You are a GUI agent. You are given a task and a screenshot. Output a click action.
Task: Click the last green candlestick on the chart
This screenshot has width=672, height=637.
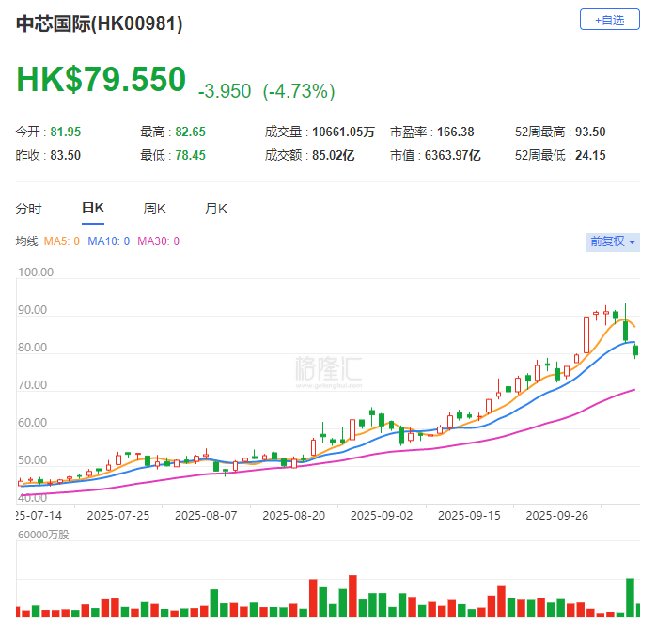click(636, 350)
